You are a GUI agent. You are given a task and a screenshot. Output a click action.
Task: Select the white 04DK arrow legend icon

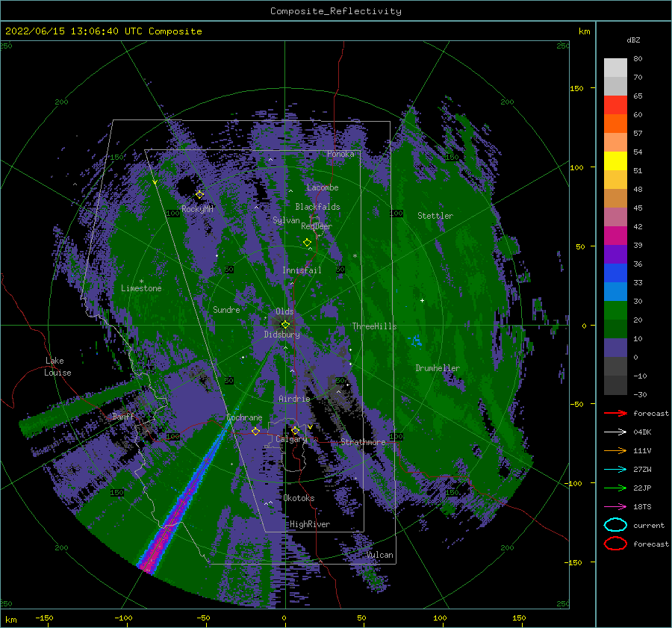coord(615,432)
